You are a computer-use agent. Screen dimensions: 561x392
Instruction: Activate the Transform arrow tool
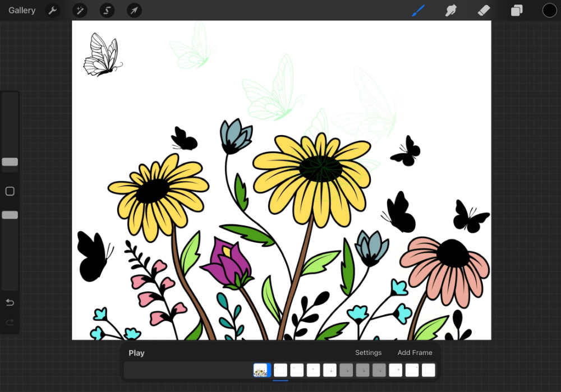[x=134, y=10]
